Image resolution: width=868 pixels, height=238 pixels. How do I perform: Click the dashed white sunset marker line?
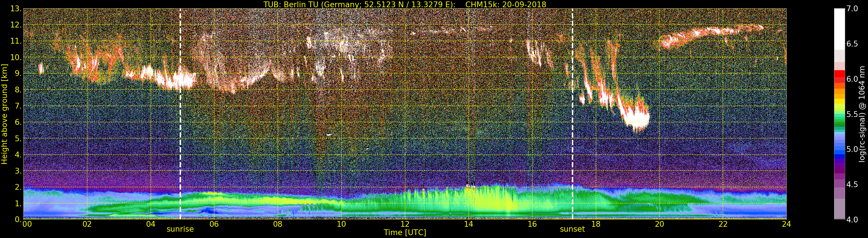[572, 114]
